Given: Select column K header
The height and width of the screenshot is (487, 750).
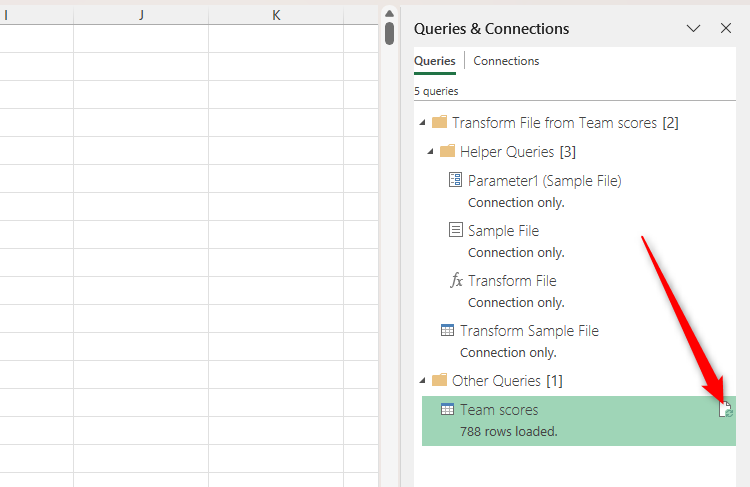Looking at the screenshot, I should [276, 15].
